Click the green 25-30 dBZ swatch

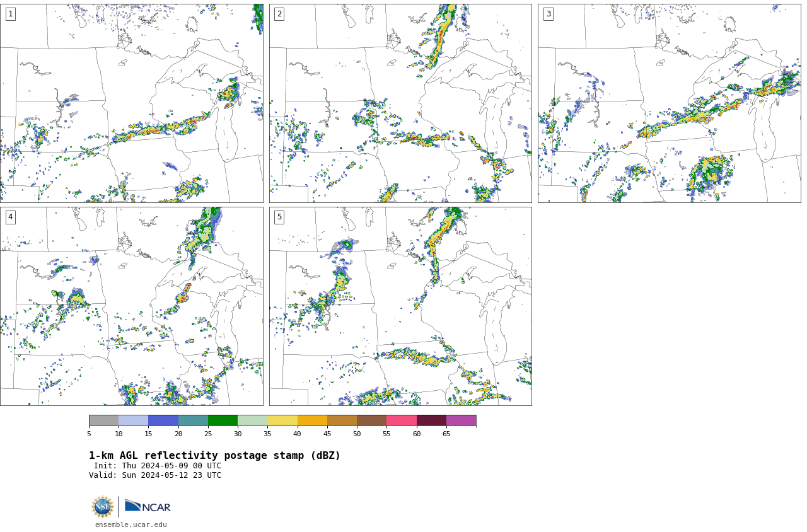[x=223, y=420]
